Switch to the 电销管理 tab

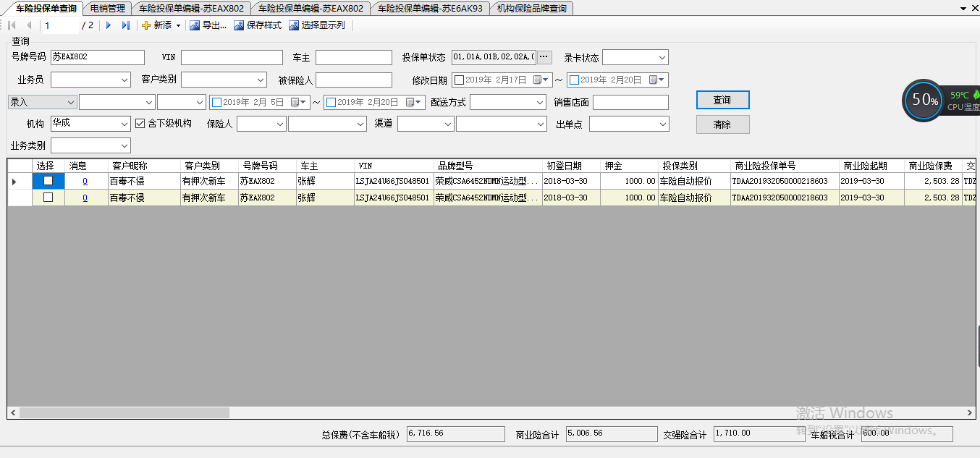point(107,9)
